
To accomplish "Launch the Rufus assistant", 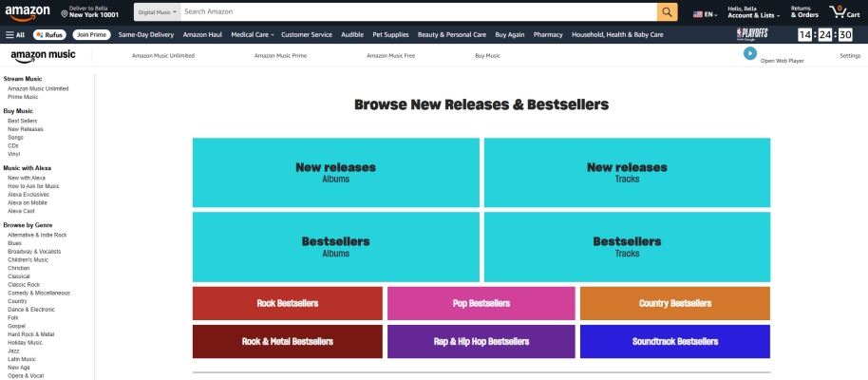I will point(49,34).
